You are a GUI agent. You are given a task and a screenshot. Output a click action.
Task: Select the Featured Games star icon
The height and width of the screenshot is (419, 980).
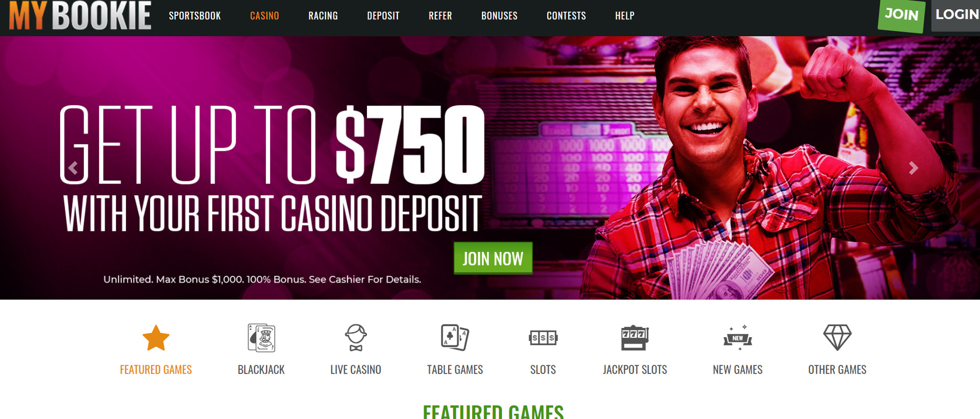pos(156,338)
